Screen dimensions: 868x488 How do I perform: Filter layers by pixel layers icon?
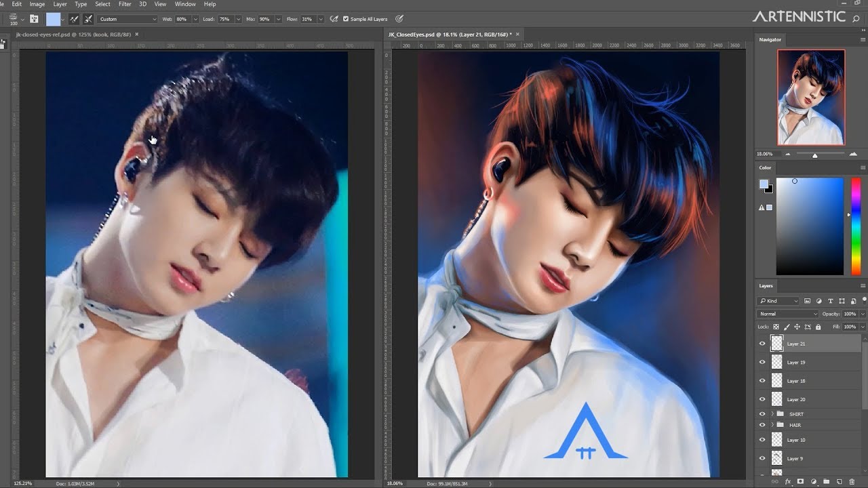(x=808, y=301)
